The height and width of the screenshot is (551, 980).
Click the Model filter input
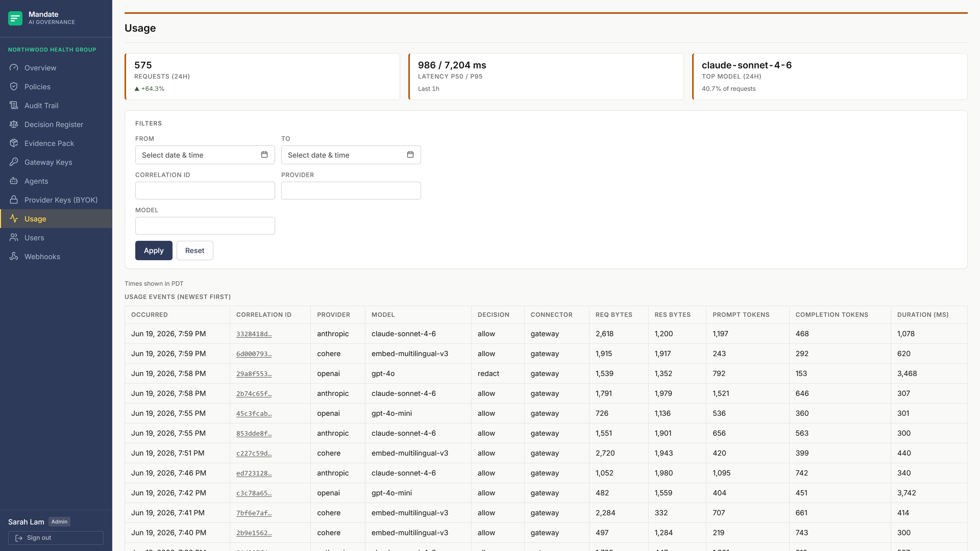coord(205,226)
